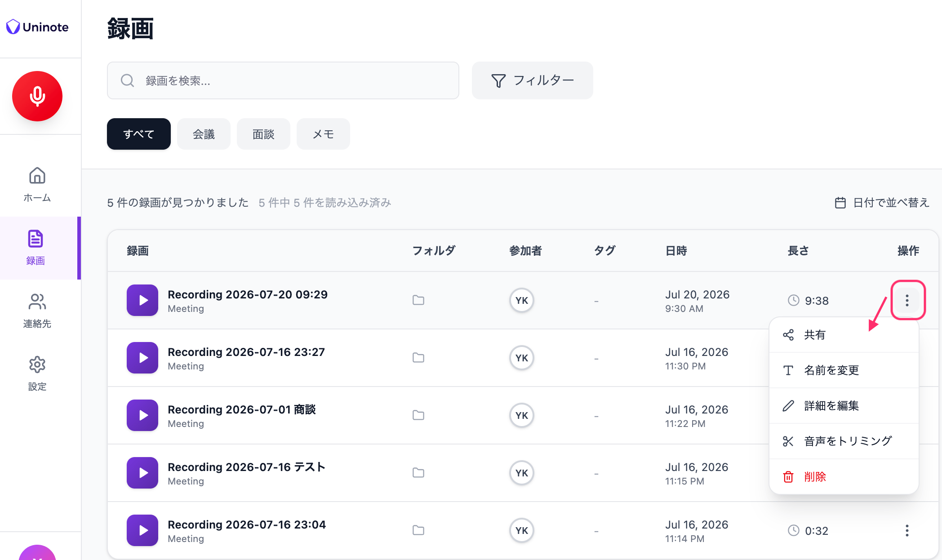Play Recording 2026-07-16 テスト
The height and width of the screenshot is (560, 942).
point(142,473)
